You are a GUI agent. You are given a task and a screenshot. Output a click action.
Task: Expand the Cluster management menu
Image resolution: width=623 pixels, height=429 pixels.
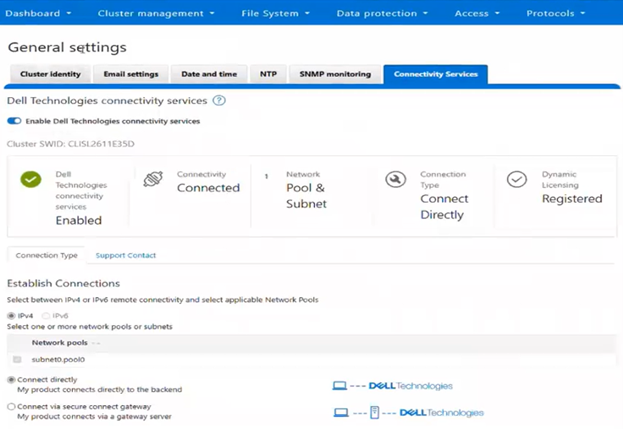click(x=156, y=14)
